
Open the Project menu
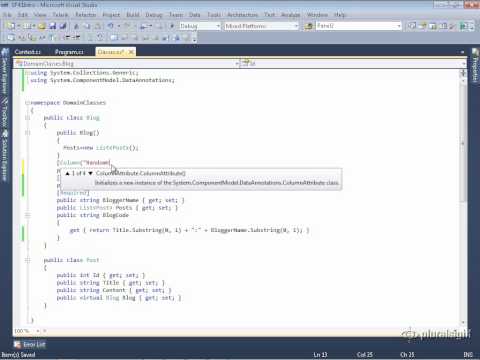click(x=111, y=15)
